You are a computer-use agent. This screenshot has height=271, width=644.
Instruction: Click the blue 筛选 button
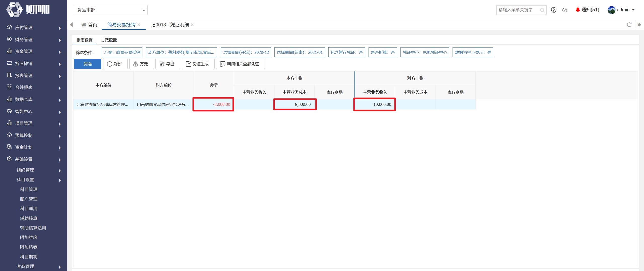tap(87, 64)
